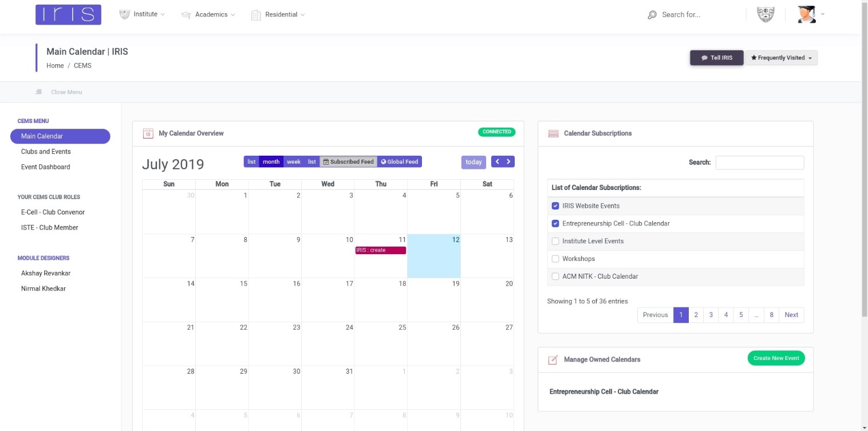This screenshot has width=868, height=431.
Task: Click the Close Menu hamburger icon
Action: [39, 92]
